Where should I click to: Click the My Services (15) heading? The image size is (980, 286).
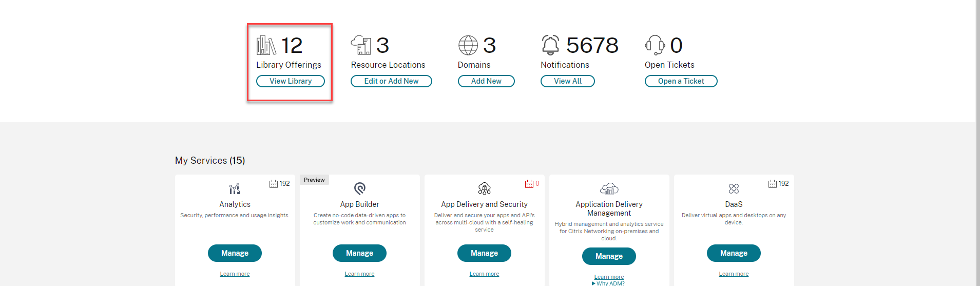(210, 161)
